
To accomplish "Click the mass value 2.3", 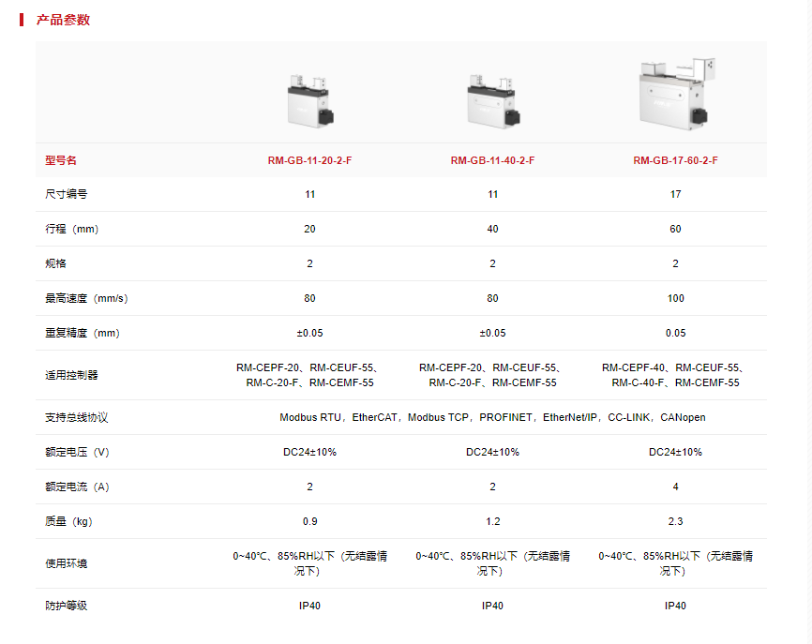I will (675, 521).
